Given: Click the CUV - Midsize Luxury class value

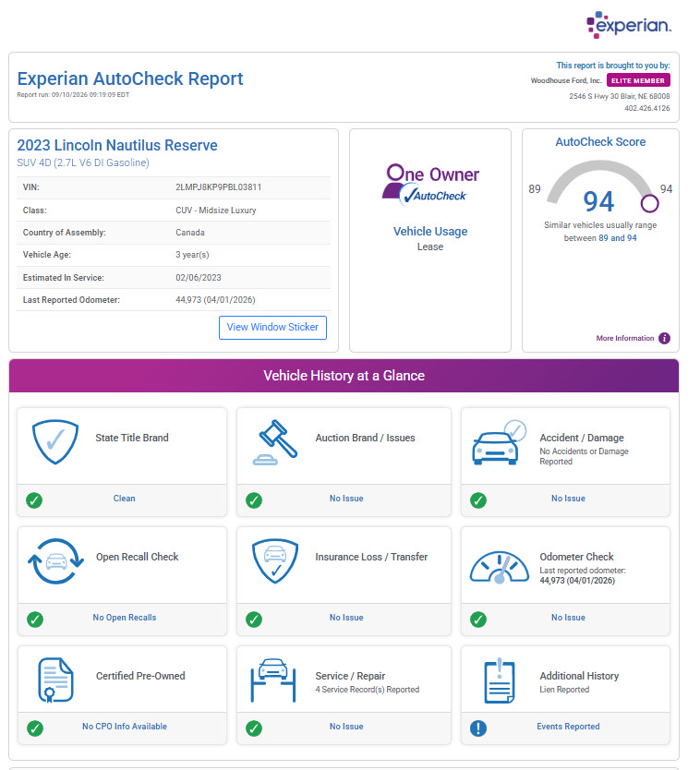Looking at the screenshot, I should 216,211.
